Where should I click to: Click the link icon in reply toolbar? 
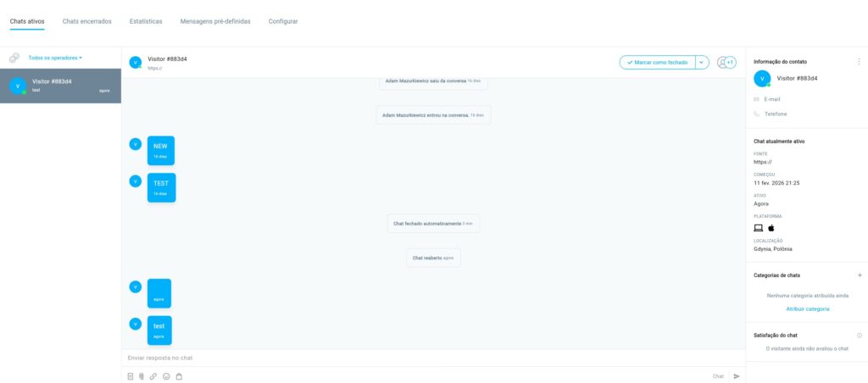pos(153,376)
